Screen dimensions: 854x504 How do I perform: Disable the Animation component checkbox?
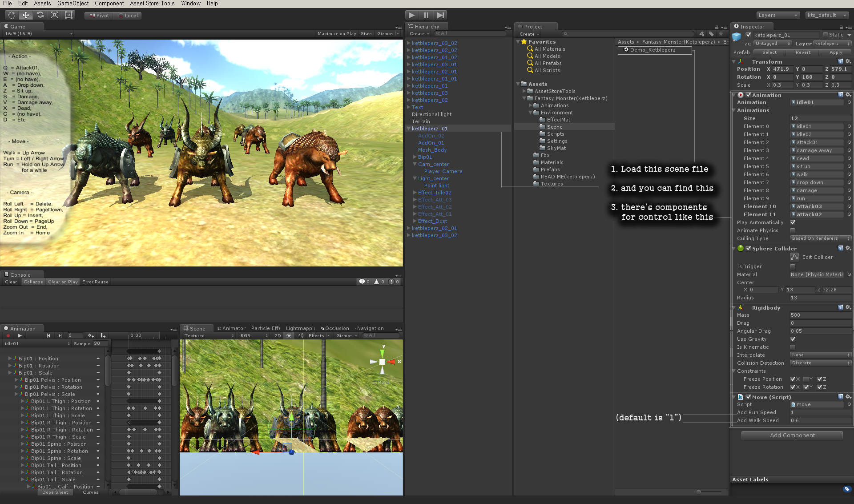(x=749, y=95)
